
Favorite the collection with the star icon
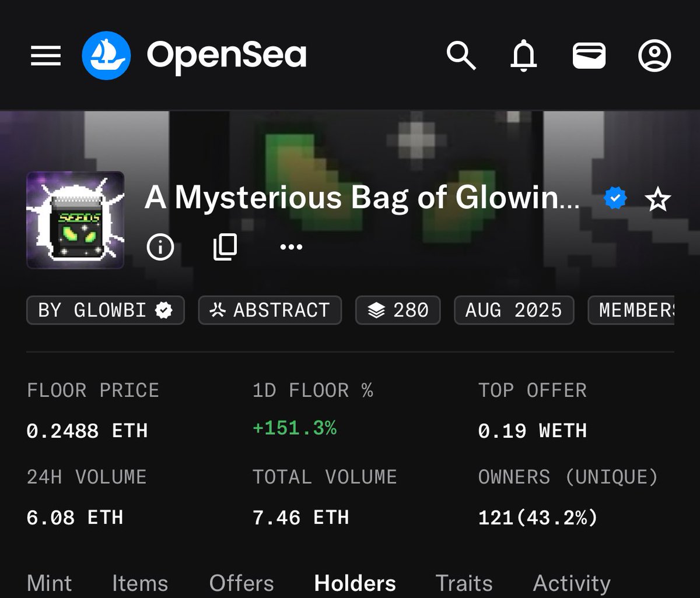[657, 200]
